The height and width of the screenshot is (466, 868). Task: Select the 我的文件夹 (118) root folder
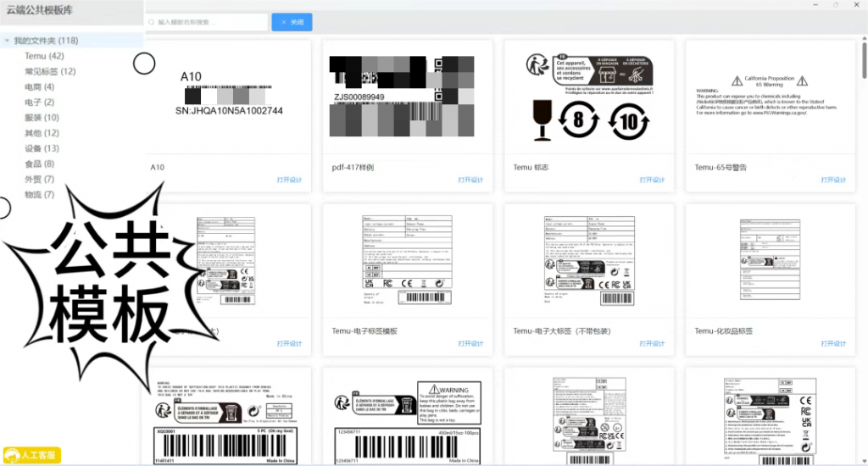click(x=46, y=41)
